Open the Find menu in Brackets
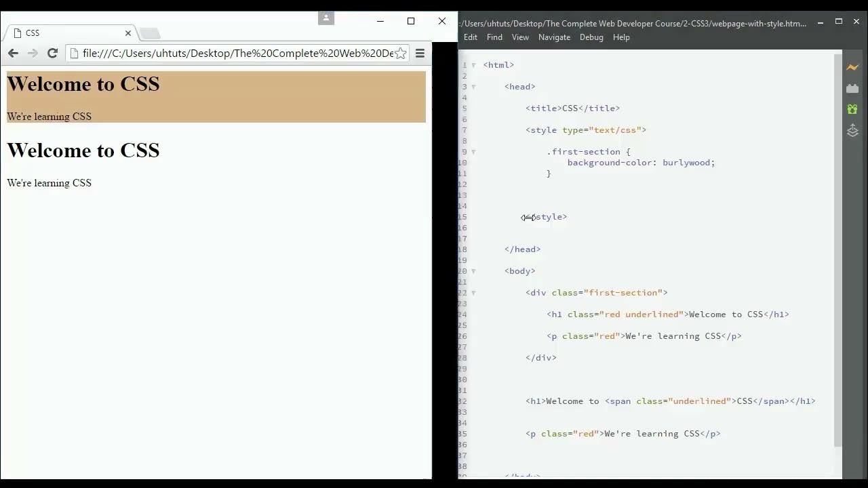The width and height of the screenshot is (868, 488). click(494, 37)
